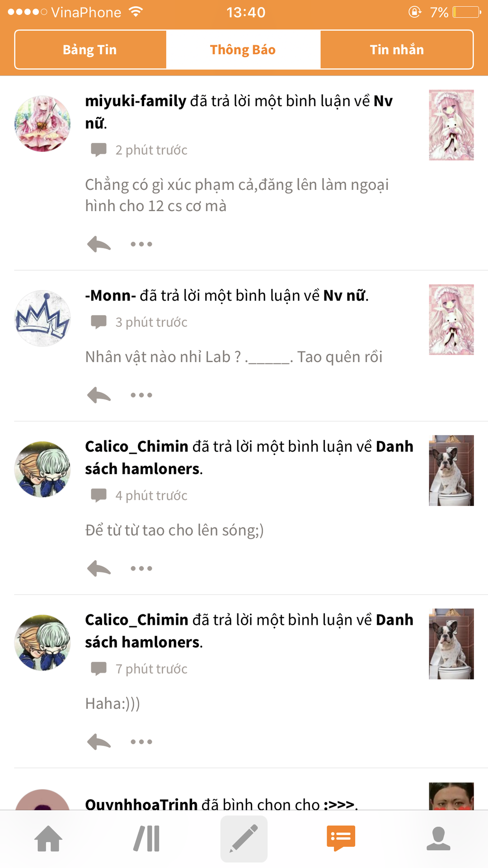Switch to the Bảng Tin tab
488x868 pixels.
[x=90, y=50]
